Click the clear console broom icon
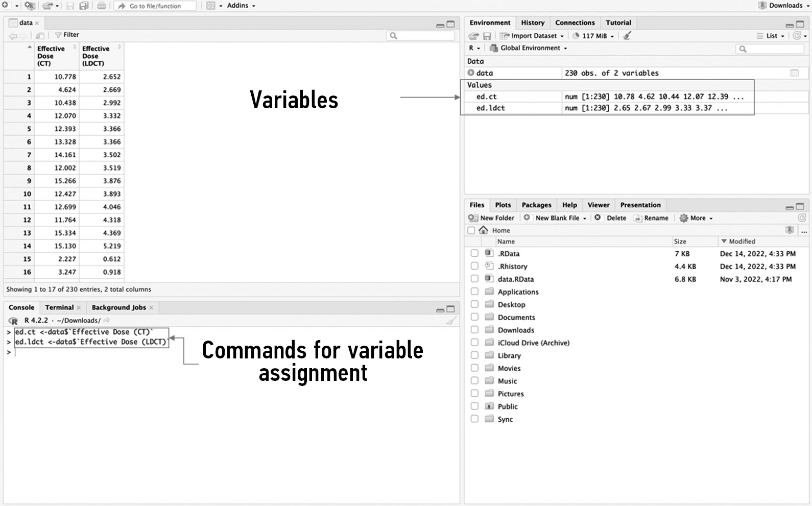 [451, 321]
